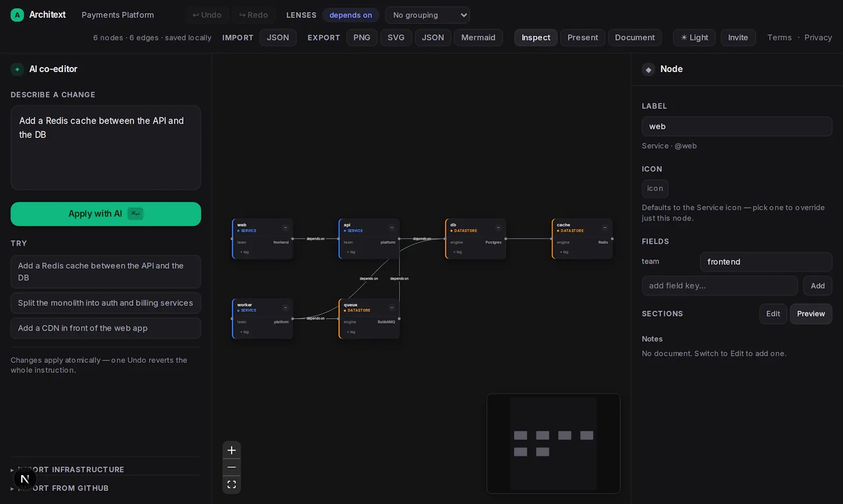Click the minimap overview

tap(553, 443)
